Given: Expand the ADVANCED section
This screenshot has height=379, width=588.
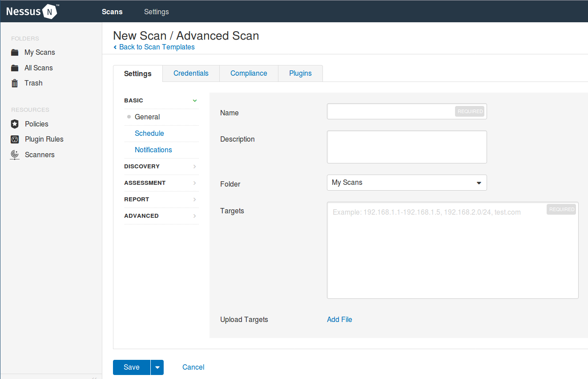Looking at the screenshot, I should click(161, 216).
